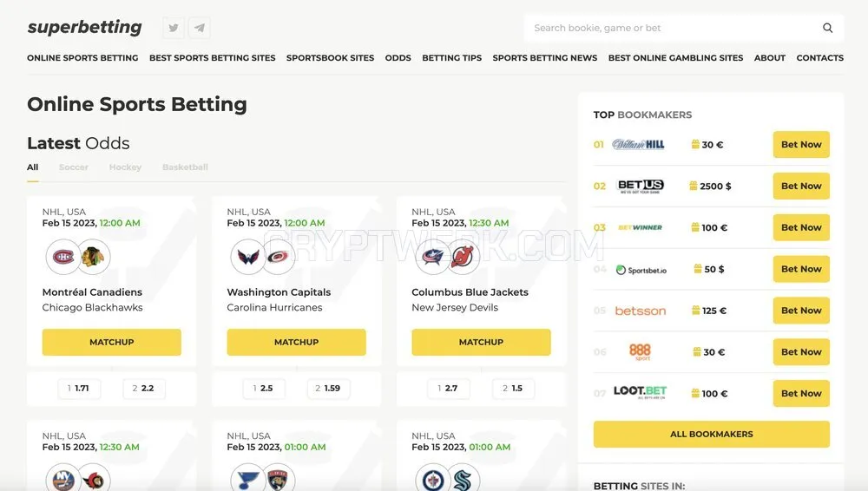Viewport: 868px width, 491px height.
Task: Open the Twitter icon link
Action: [x=174, y=28]
